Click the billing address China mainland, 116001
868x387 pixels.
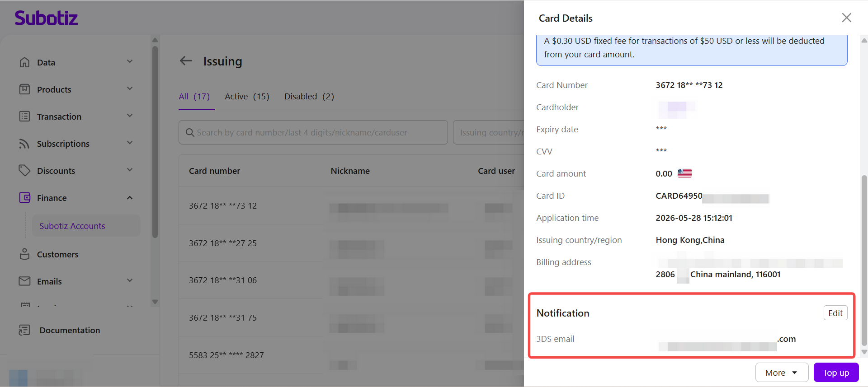735,274
